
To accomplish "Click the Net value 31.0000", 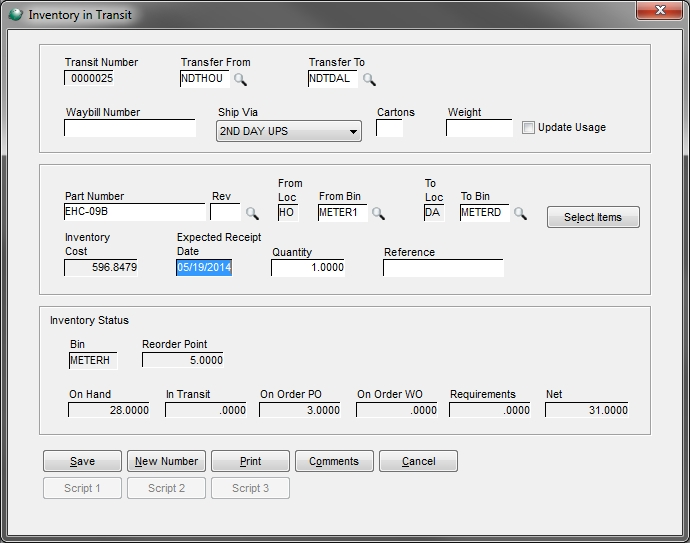I will point(587,410).
